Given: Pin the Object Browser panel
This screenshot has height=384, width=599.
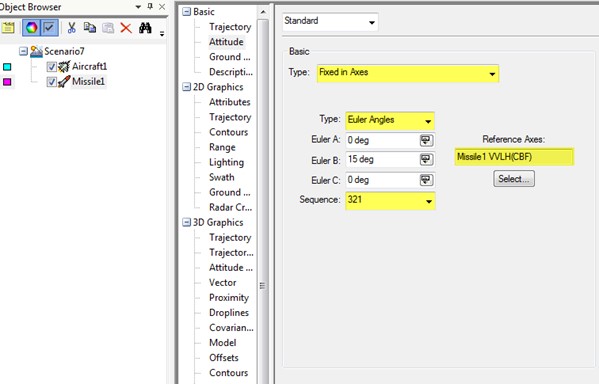Looking at the screenshot, I should coord(150,6).
